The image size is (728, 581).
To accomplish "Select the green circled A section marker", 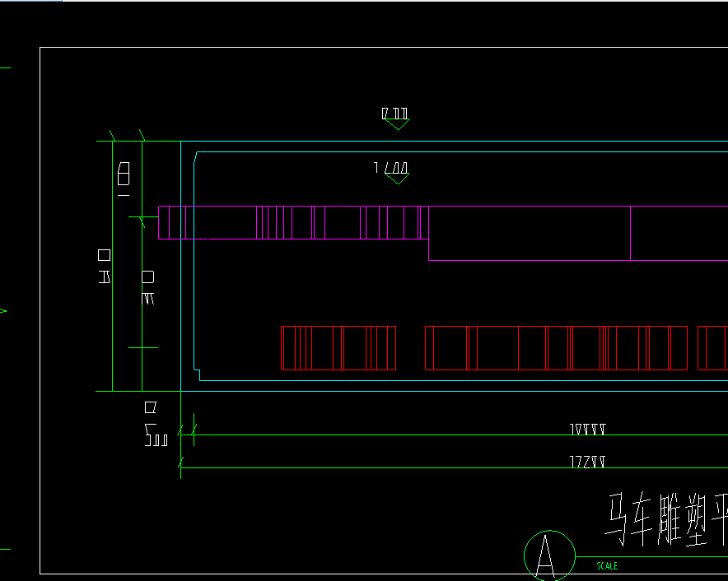I will 550,555.
